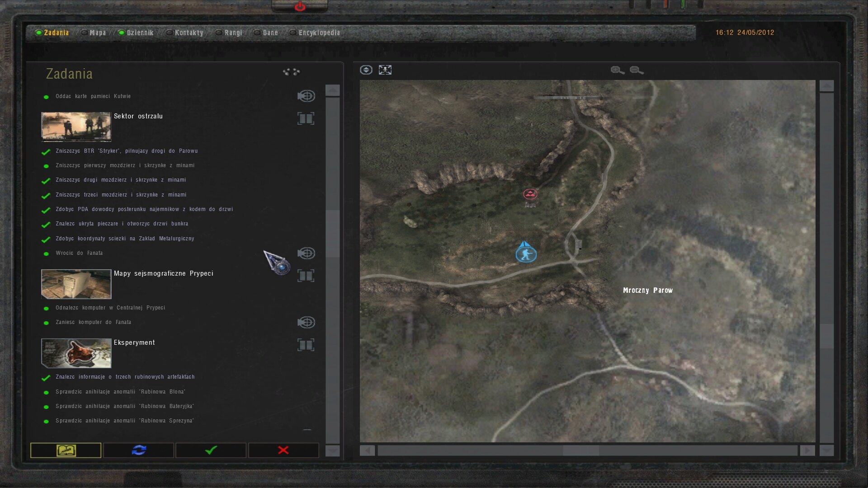Expand Mapy sejsmograficzne Prypeci description
Viewport: 868px width, 488px height.
coord(306,276)
